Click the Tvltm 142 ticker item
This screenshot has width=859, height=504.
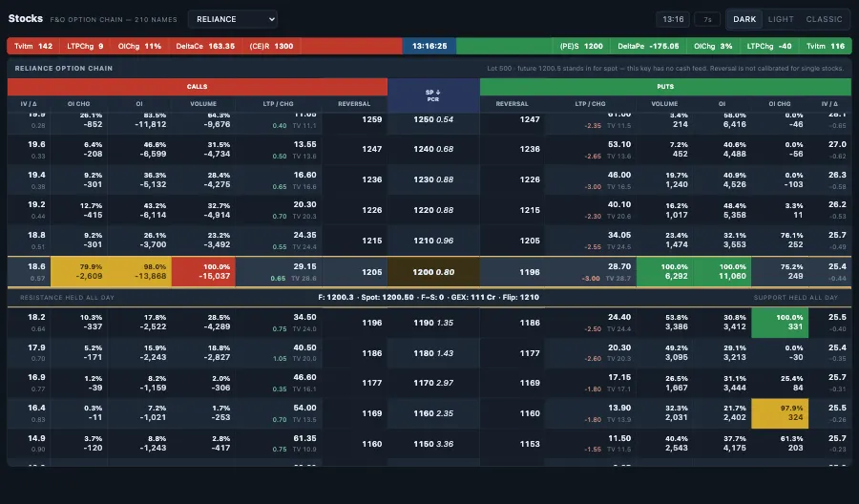pyautogui.click(x=33, y=46)
